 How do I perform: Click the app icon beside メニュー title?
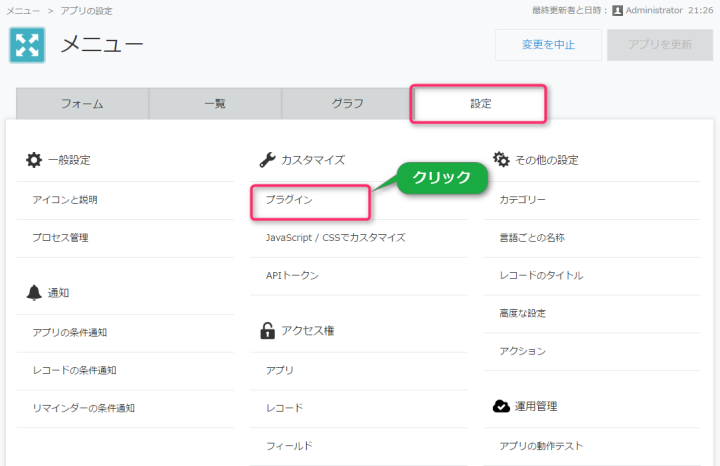click(27, 44)
